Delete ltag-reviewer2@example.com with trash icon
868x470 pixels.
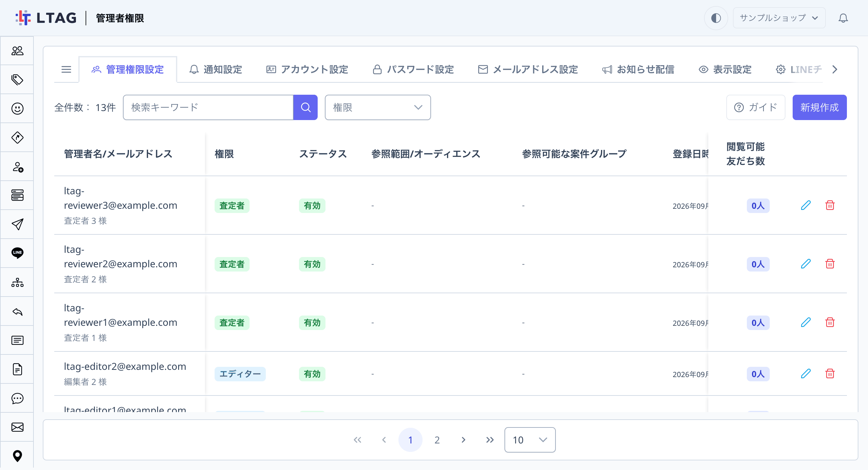tap(830, 264)
